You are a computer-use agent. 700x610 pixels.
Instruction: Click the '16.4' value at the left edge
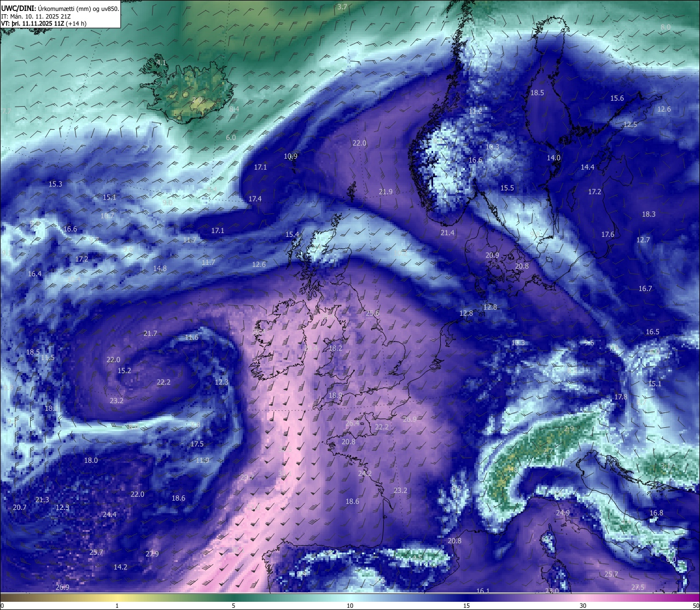click(34, 274)
